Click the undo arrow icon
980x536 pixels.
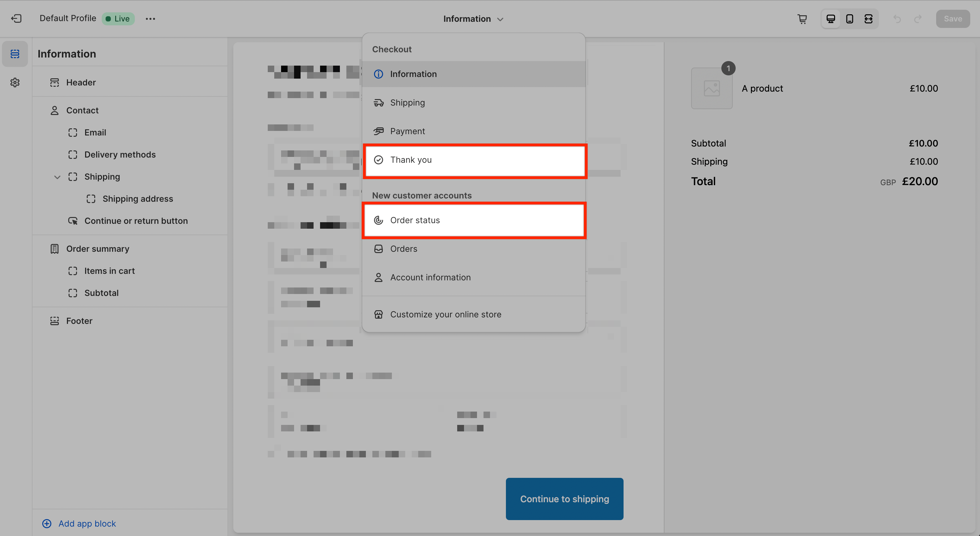(897, 19)
